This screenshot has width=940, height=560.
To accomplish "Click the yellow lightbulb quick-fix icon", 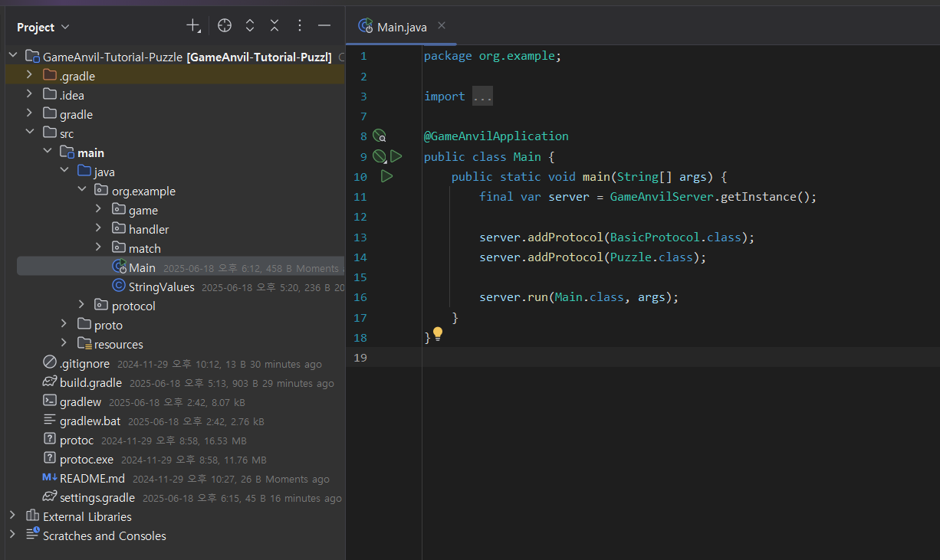I will [438, 333].
